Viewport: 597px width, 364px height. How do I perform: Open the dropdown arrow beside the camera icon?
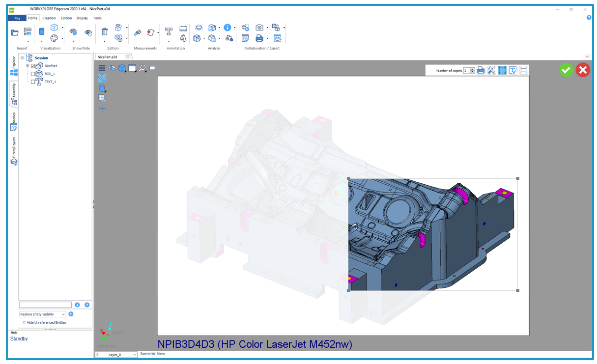tap(267, 28)
